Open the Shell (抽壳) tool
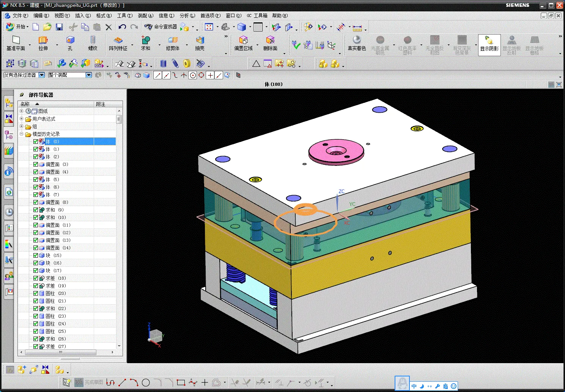Screen dimensions: 565x392 (200, 40)
